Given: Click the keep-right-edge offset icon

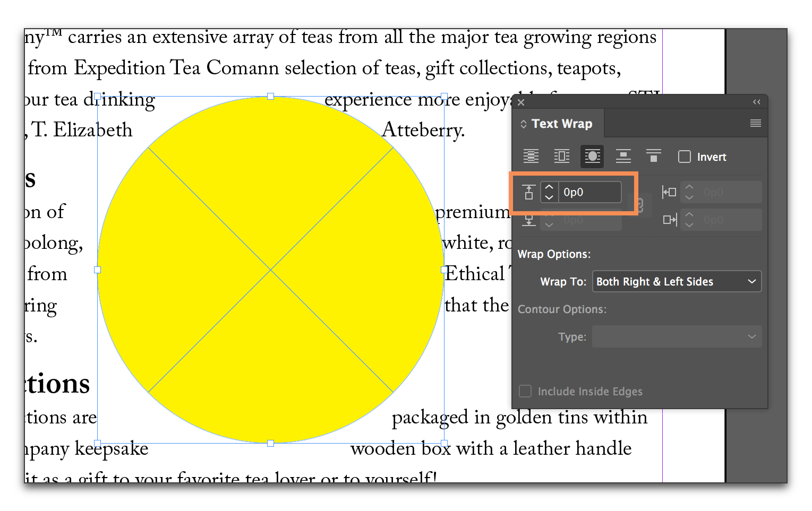Looking at the screenshot, I should click(669, 220).
